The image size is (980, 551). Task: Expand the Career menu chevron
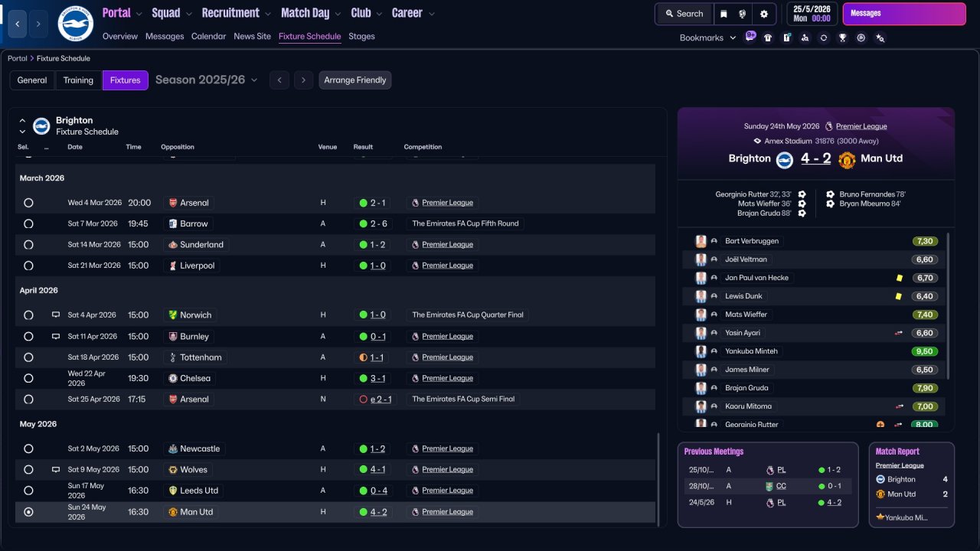tap(432, 14)
